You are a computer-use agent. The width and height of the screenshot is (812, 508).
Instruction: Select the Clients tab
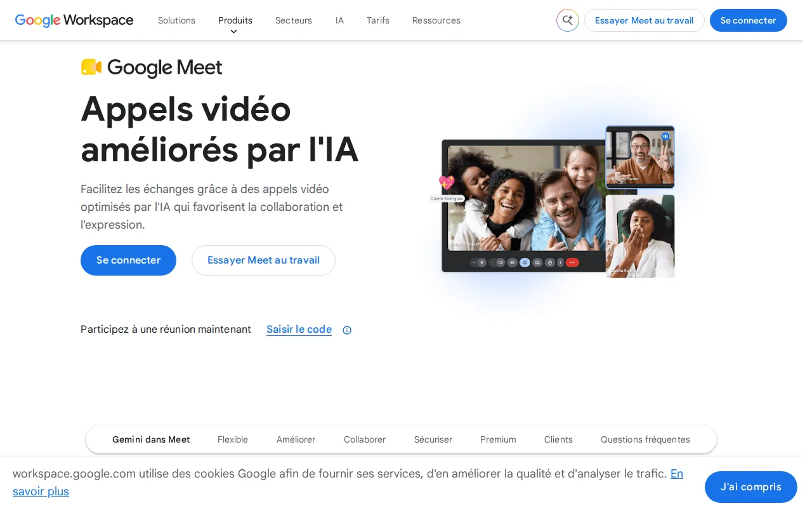(558, 439)
